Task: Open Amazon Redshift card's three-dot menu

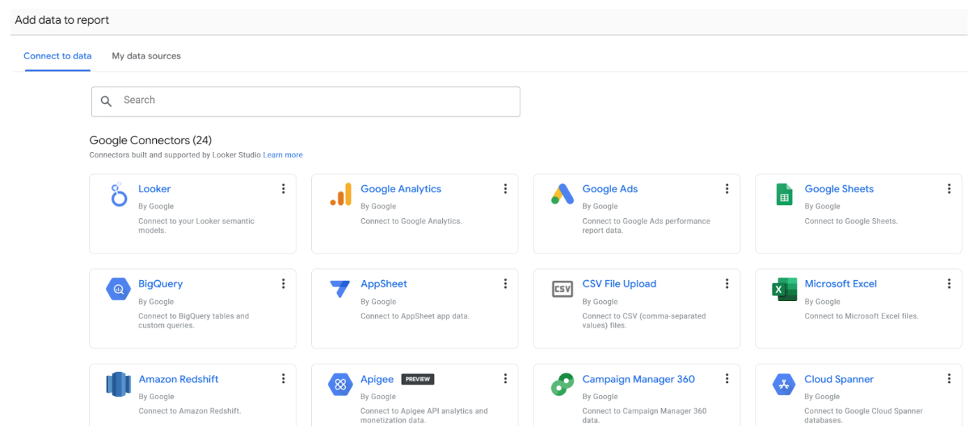Action: coord(283,378)
